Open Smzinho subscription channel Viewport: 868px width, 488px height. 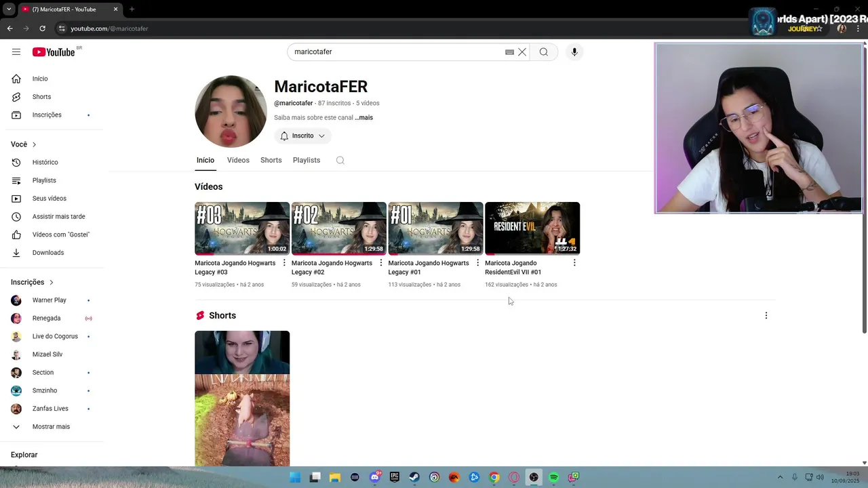(52, 390)
